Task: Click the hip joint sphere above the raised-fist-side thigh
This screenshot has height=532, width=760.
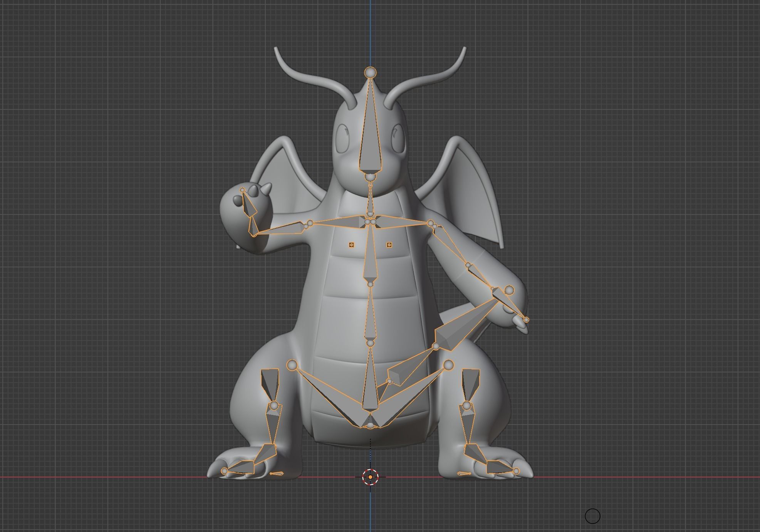Action: tap(292, 364)
